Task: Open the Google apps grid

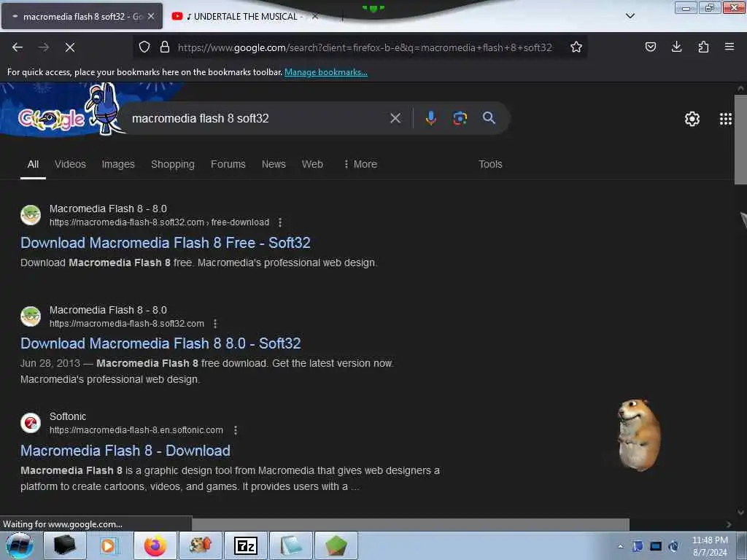Action: click(x=726, y=119)
